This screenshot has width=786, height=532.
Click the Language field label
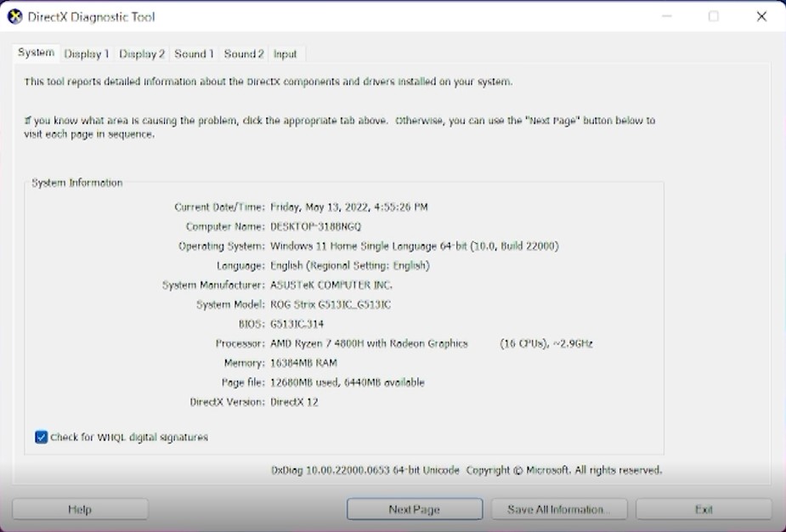click(x=240, y=266)
